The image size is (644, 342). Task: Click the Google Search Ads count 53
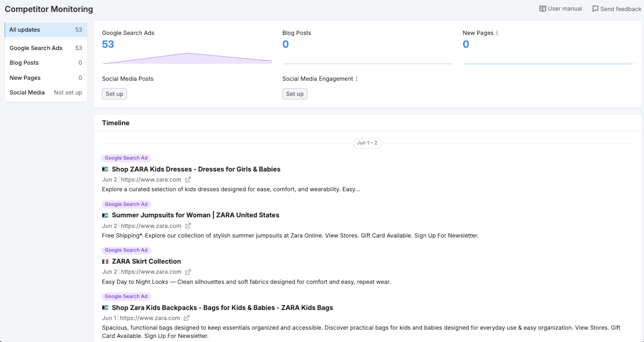[x=108, y=44]
